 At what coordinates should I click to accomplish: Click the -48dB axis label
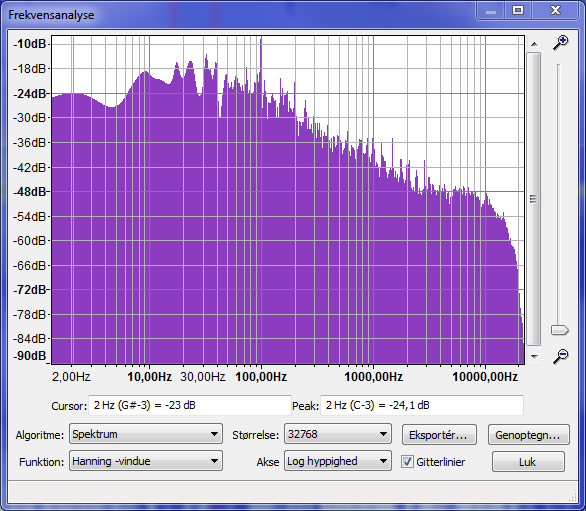pyautogui.click(x=30, y=192)
